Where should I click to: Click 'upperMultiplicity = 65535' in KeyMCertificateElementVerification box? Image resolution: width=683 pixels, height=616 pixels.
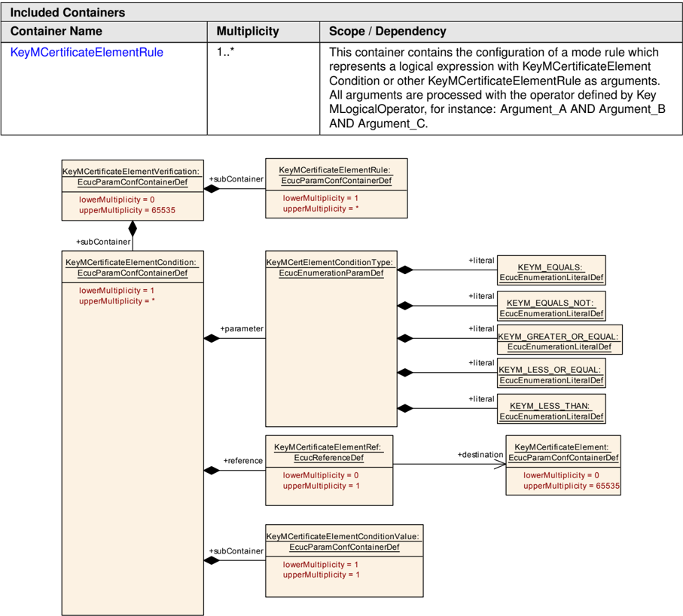point(127,210)
